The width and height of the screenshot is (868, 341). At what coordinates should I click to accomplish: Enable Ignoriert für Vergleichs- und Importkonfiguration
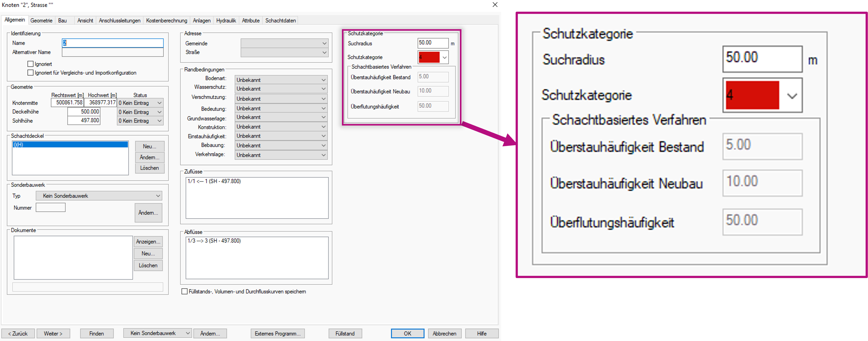(x=31, y=73)
